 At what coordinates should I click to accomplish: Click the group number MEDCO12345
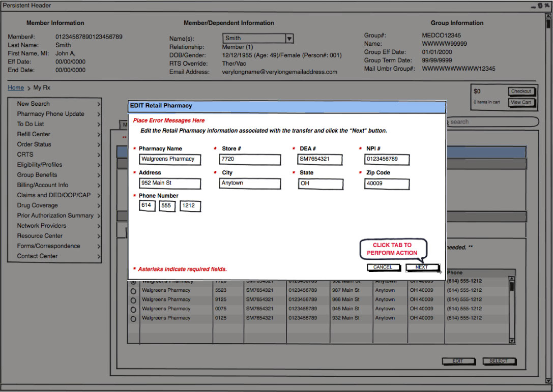coord(441,35)
